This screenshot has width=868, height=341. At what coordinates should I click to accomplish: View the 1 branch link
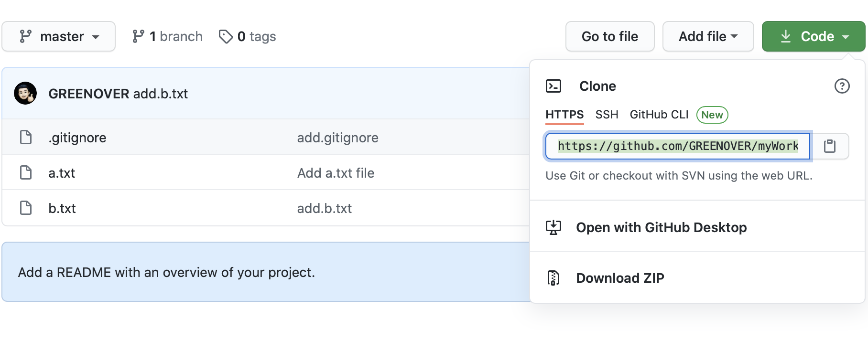(x=167, y=36)
